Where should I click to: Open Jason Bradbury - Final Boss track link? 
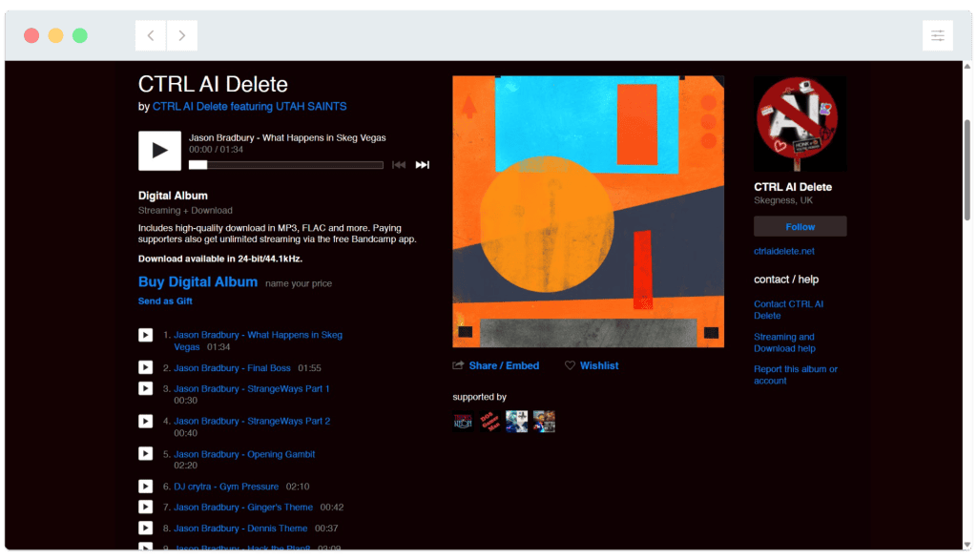tap(232, 368)
